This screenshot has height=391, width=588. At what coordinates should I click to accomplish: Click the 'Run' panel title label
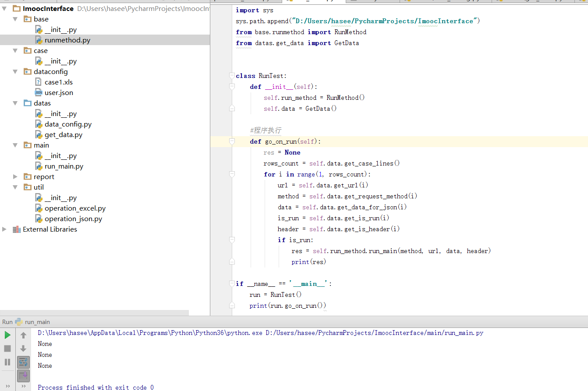coord(7,322)
